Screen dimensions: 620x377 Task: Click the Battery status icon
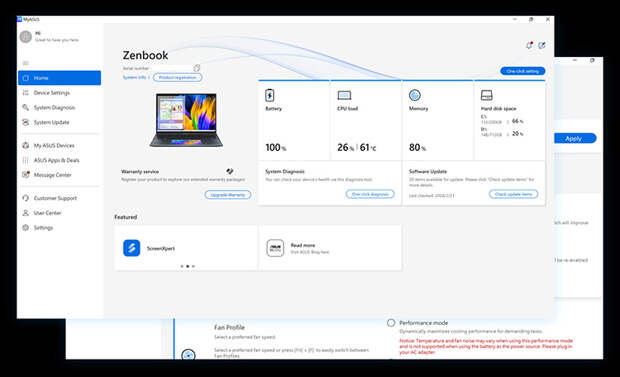click(270, 95)
